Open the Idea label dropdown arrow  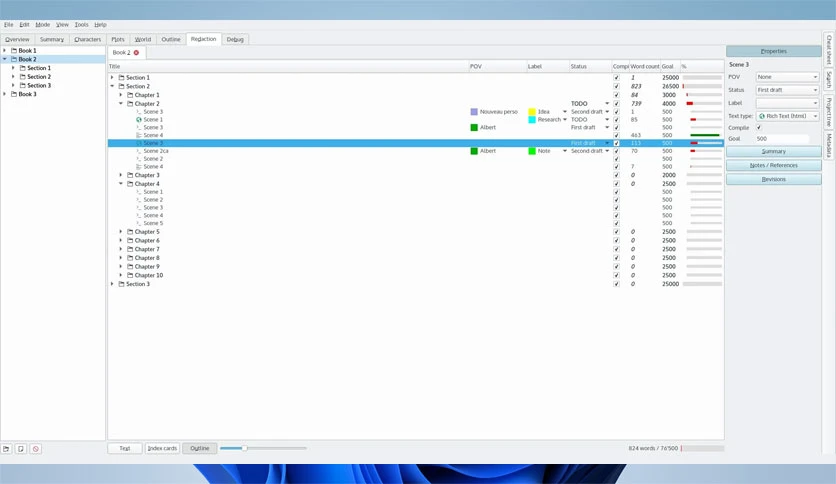click(x=565, y=112)
